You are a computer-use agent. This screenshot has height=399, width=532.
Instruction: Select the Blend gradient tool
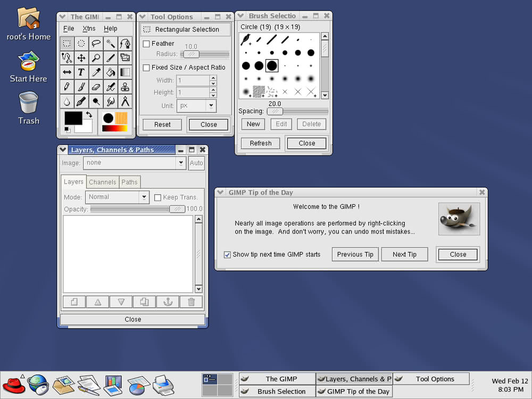(x=125, y=72)
